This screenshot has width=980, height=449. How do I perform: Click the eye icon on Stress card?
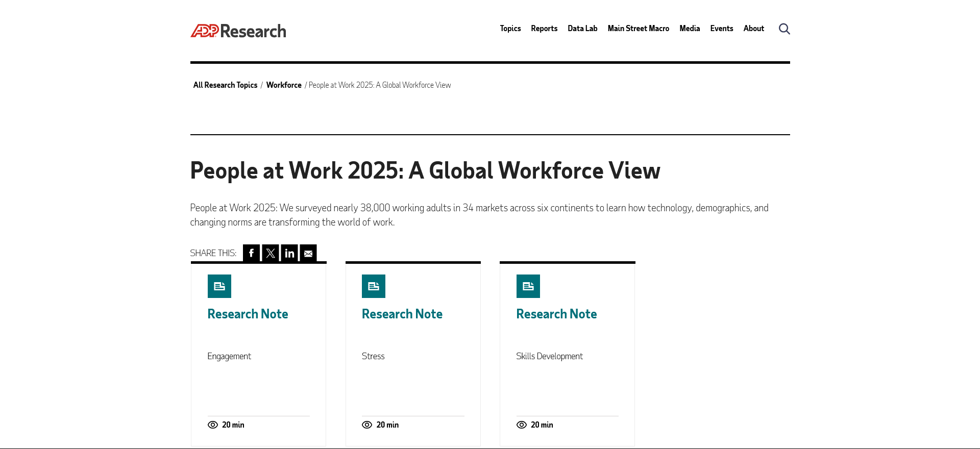(x=367, y=425)
